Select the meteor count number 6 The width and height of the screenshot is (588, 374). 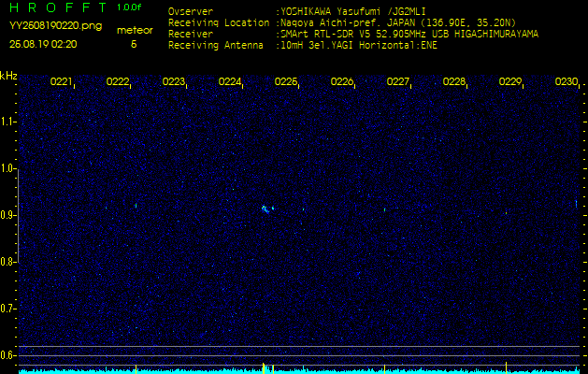134,44
